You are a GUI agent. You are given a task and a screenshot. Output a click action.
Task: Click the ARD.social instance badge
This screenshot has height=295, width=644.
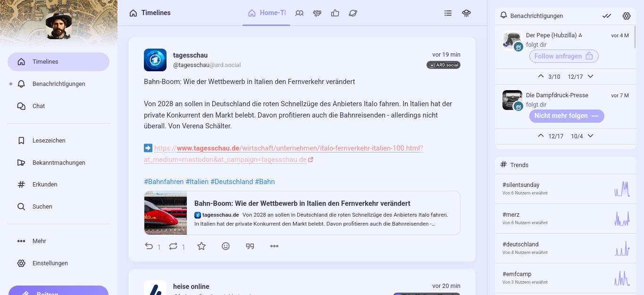click(443, 65)
